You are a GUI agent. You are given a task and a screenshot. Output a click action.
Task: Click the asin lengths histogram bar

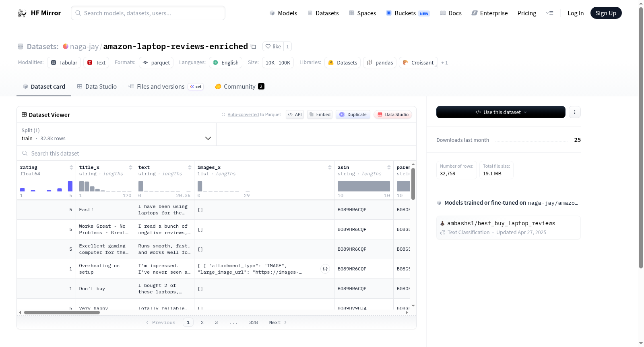click(363, 186)
